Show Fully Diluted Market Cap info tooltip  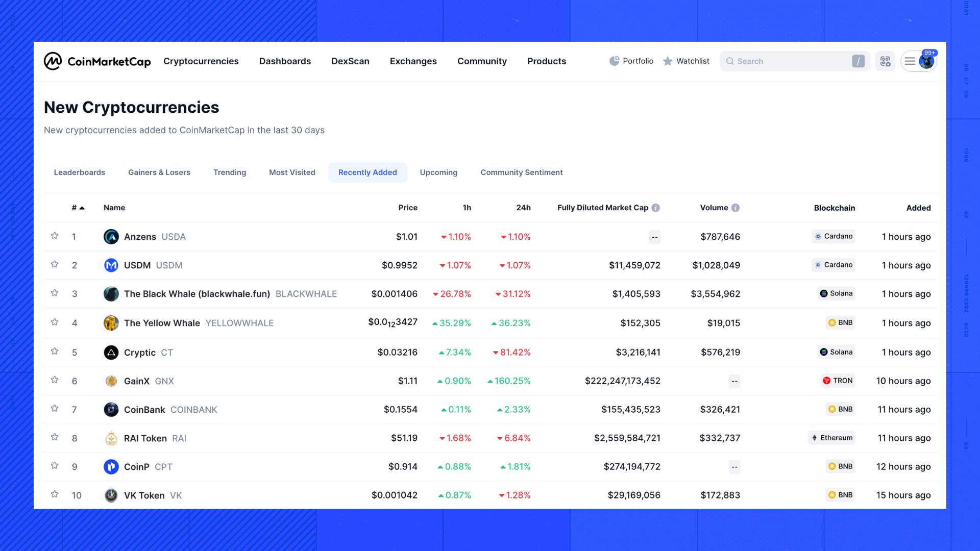point(656,208)
